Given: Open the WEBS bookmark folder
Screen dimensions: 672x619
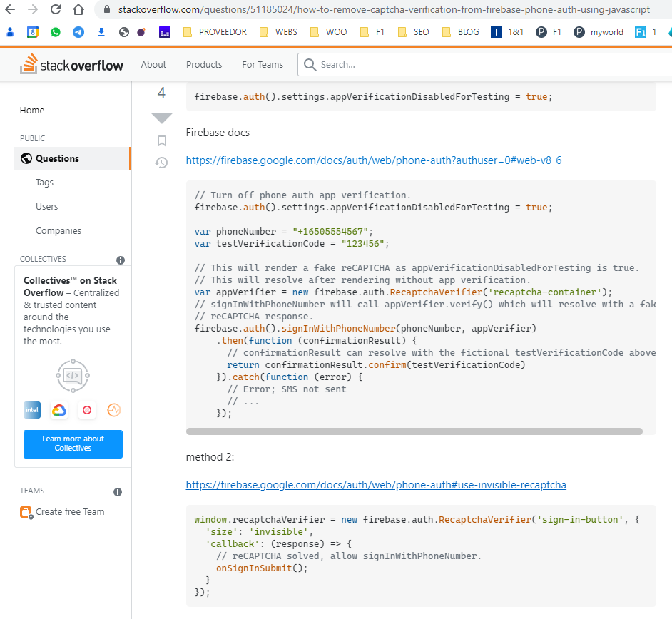Looking at the screenshot, I should pyautogui.click(x=278, y=32).
